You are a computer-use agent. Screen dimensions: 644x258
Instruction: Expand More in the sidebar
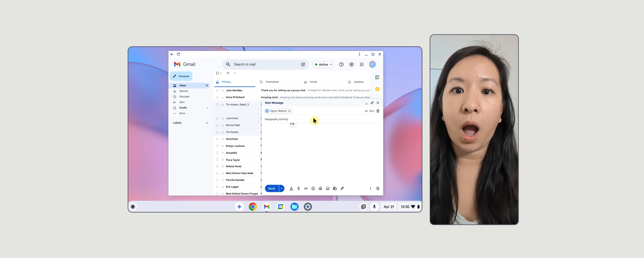(x=182, y=113)
